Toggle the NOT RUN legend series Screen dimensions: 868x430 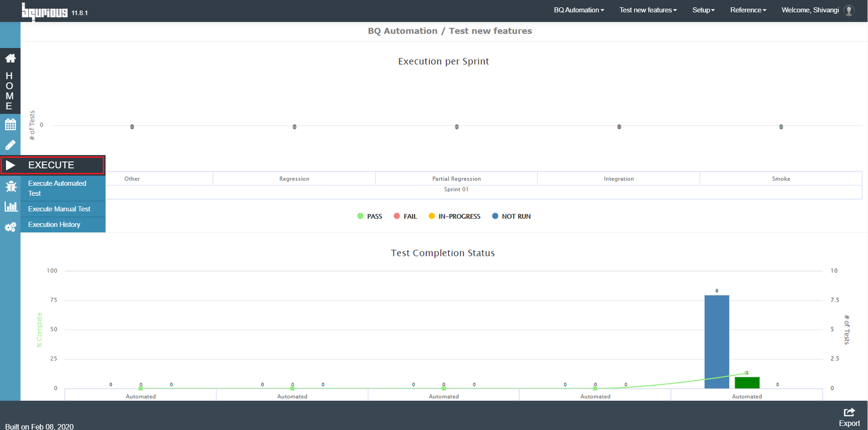pos(511,216)
